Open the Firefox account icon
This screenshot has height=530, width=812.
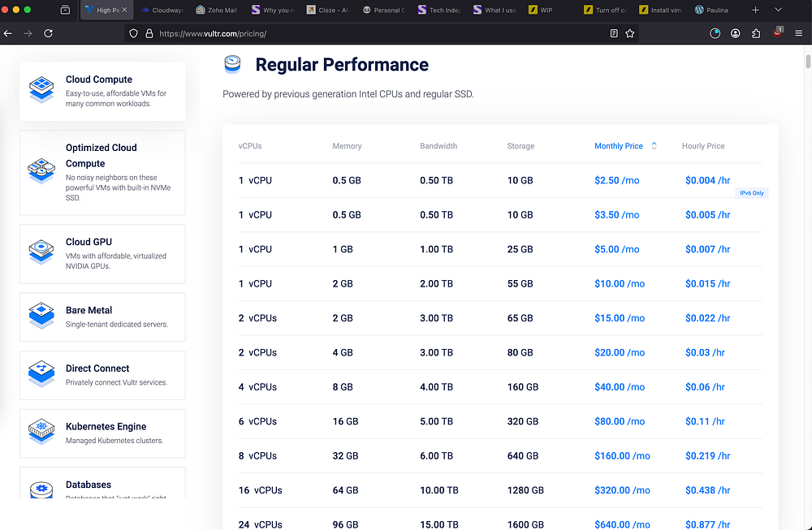(x=736, y=33)
